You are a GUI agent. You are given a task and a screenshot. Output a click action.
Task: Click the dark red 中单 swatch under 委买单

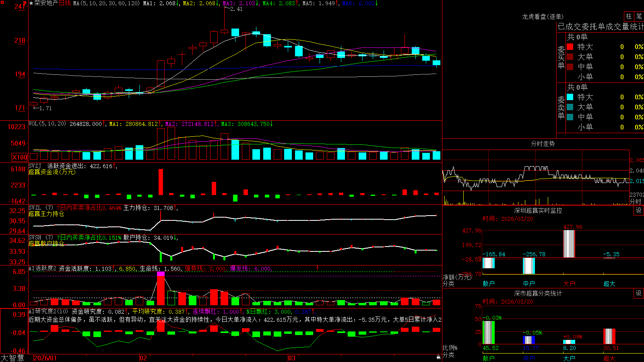coord(570,67)
